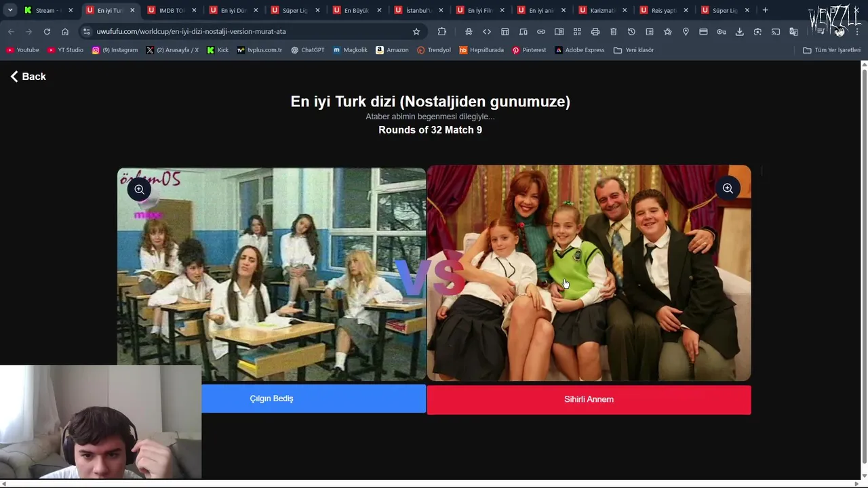Translate this page icon
Screen dimensions: 868x488
point(793,31)
